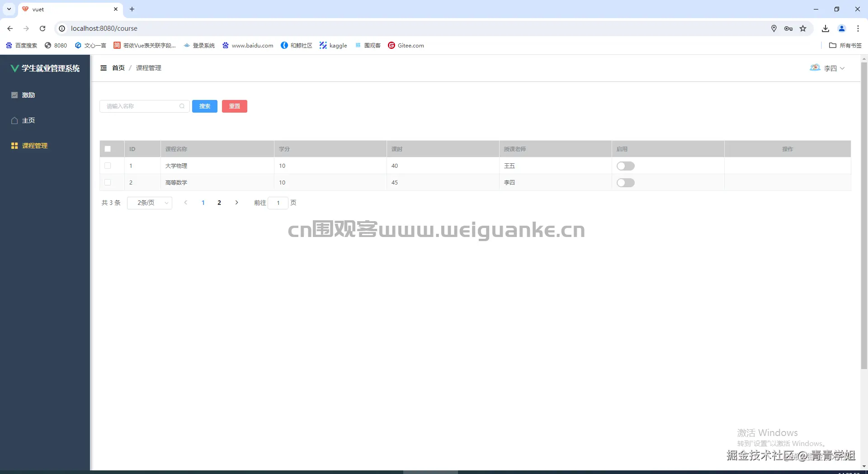Open the browser downloads icon
The height and width of the screenshot is (474, 868).
(x=826, y=28)
